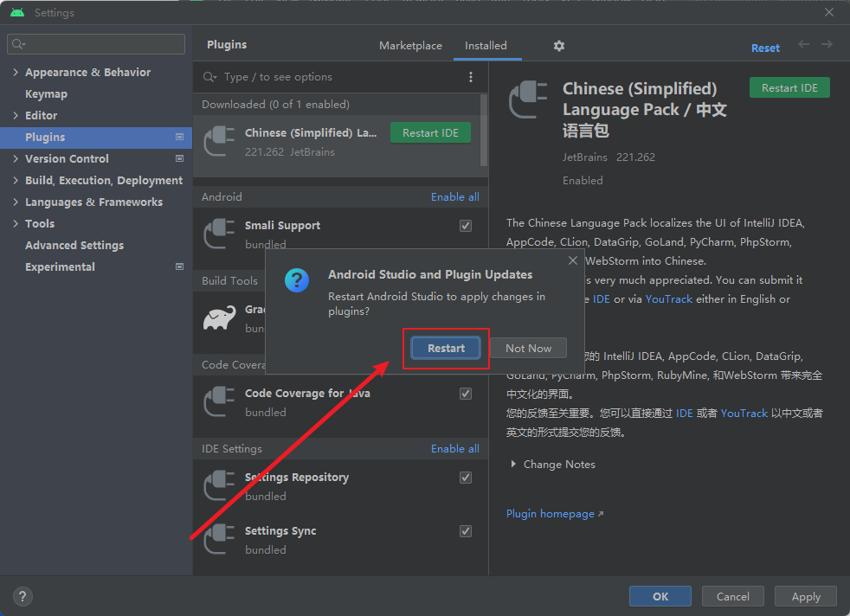Toggle the Settings Repository checkbox
The height and width of the screenshot is (616, 850).
click(x=466, y=478)
